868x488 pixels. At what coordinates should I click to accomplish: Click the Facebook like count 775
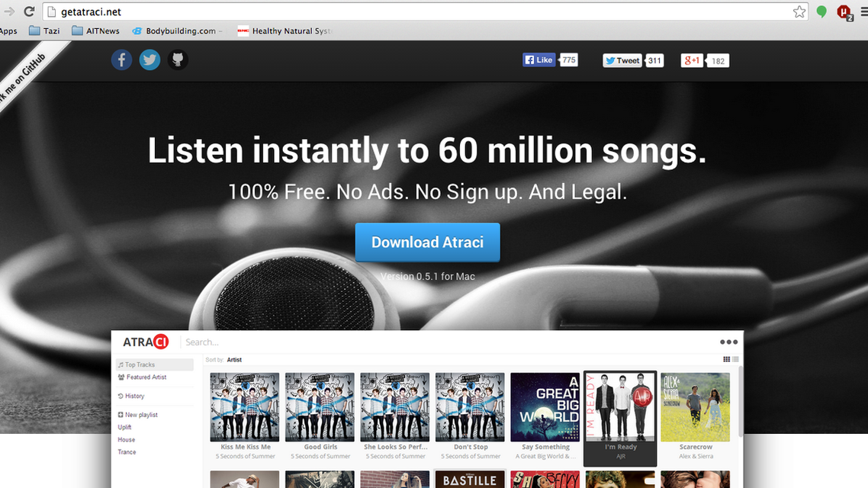569,59
